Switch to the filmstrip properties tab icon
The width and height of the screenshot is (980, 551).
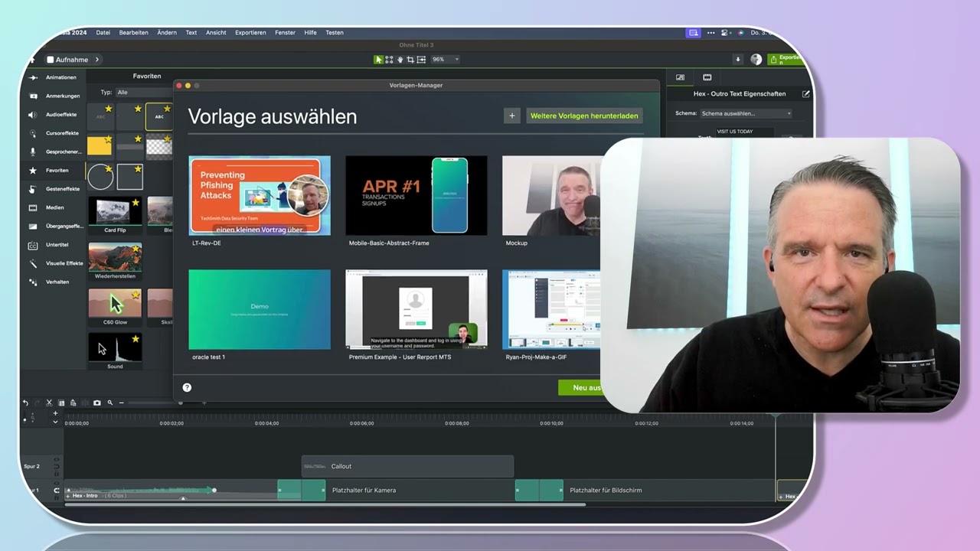707,77
